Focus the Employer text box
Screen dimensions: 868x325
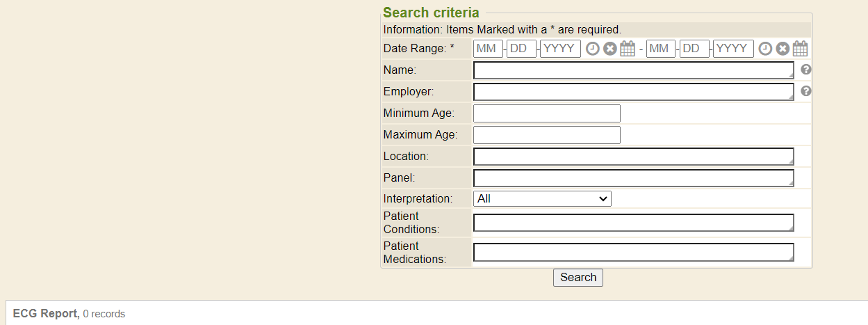[633, 92]
